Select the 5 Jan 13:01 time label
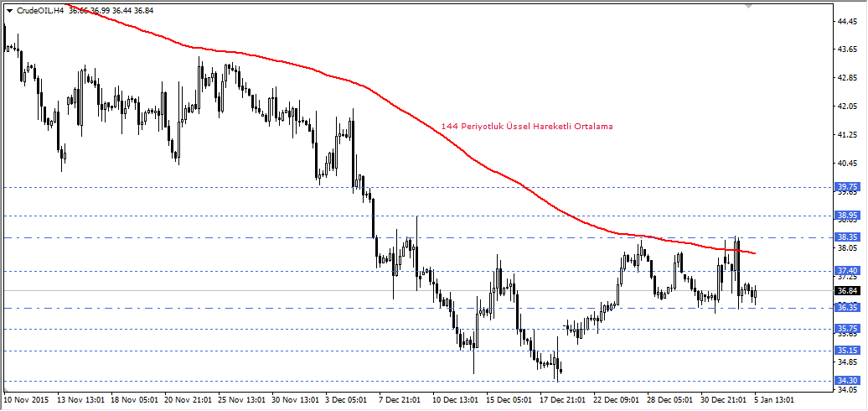Screen dimensions: 868x411 [x=773, y=400]
